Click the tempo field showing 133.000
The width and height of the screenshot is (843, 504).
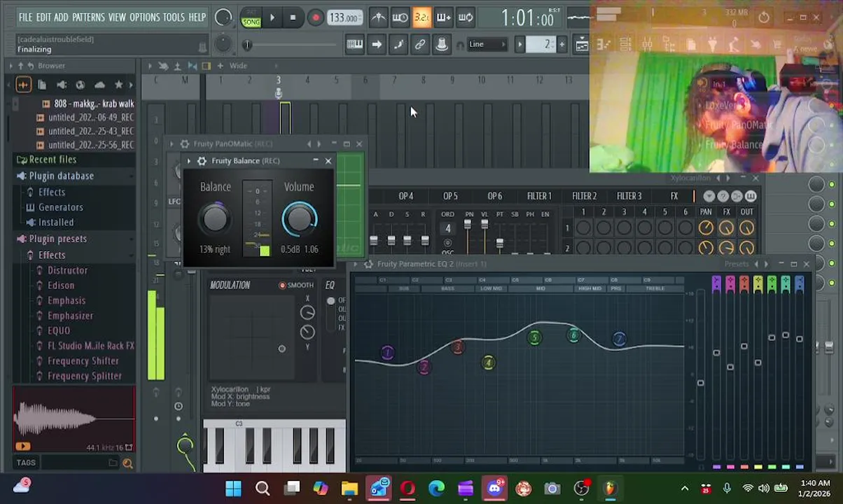(344, 17)
